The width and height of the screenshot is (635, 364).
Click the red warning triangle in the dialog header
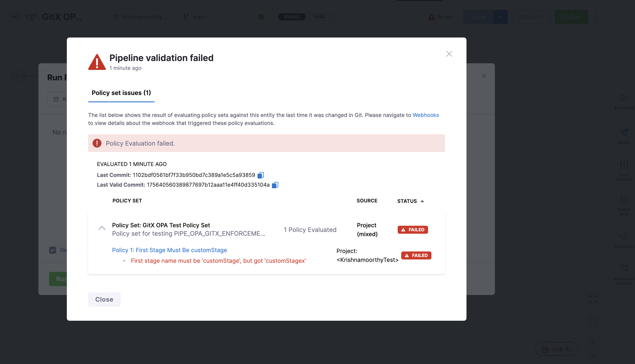[97, 62]
